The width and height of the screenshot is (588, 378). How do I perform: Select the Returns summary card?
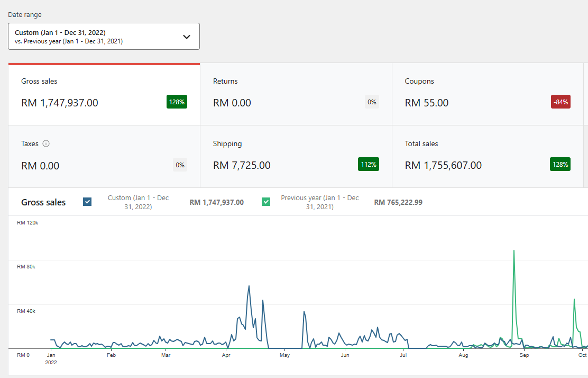[296, 94]
